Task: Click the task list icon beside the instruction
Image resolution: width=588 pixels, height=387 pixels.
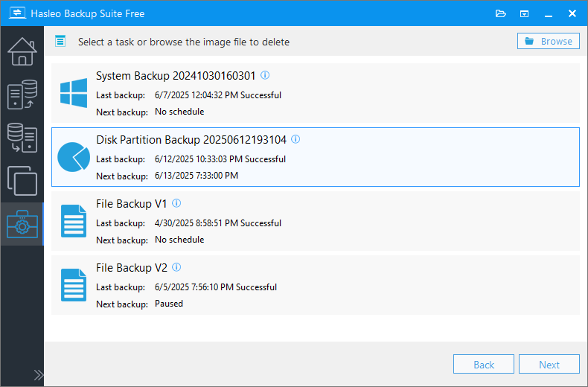Action: 60,41
